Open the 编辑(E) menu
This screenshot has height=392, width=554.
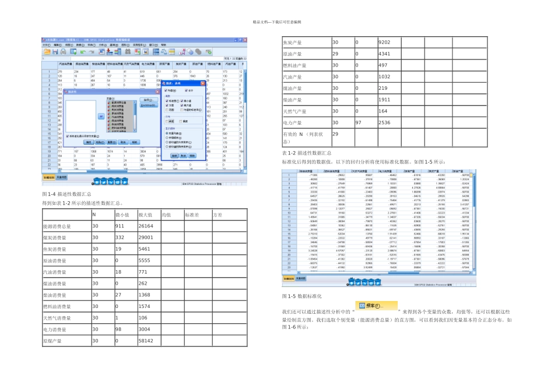[58, 45]
